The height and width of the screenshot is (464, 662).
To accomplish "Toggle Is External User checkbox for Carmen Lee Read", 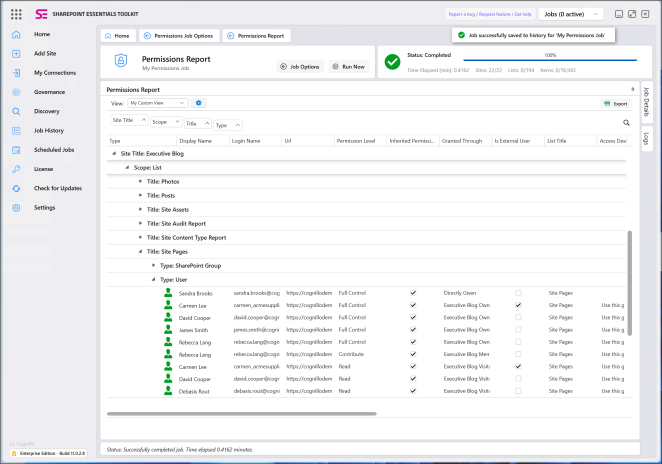I will click(x=518, y=366).
